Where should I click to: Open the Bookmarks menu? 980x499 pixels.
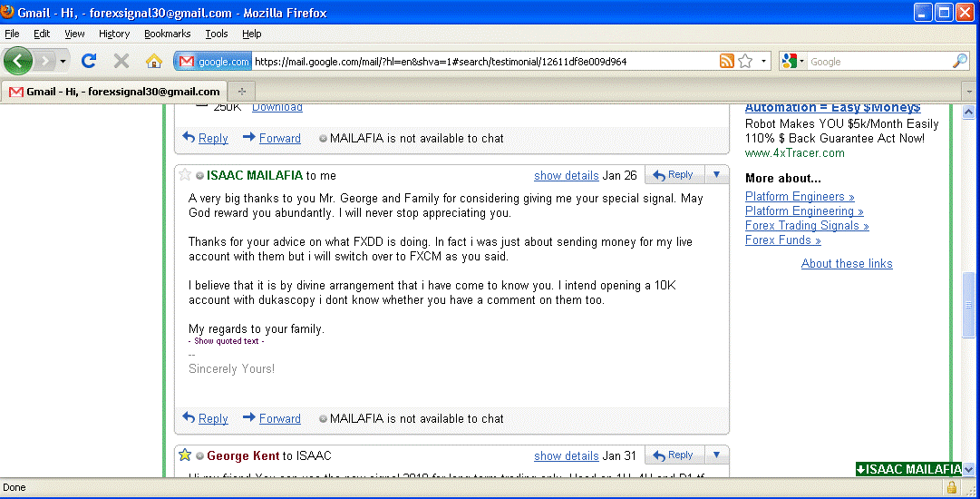[x=167, y=34]
